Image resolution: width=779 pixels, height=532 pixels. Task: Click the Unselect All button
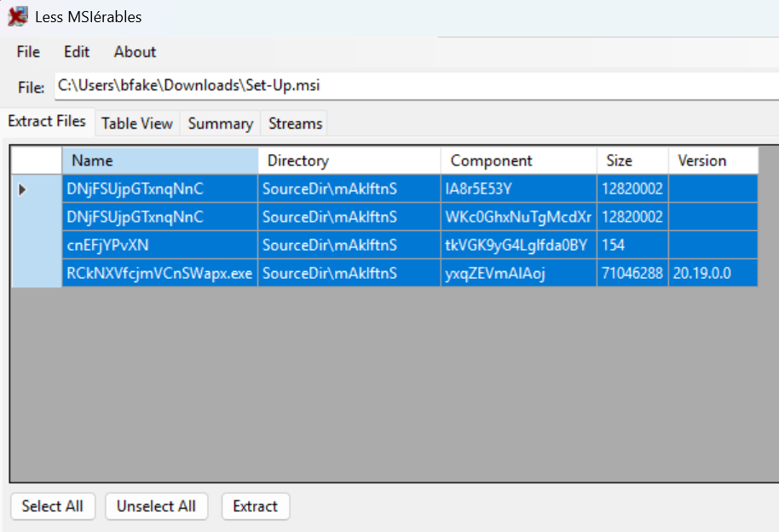tap(156, 506)
